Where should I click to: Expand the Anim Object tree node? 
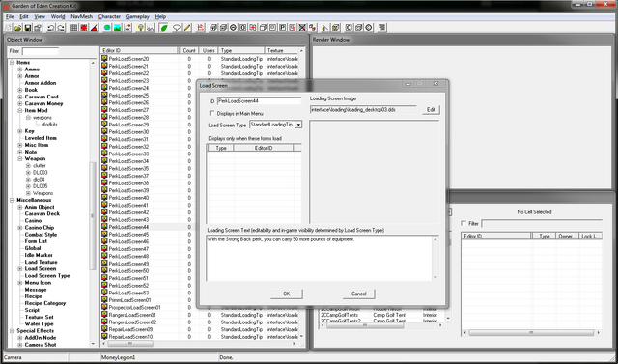click(19, 207)
